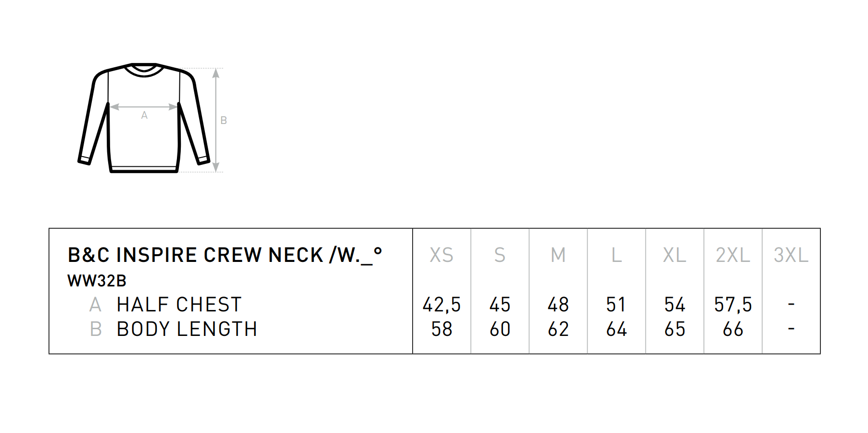Click the BODY LENGTH row label
This screenshot has height=433, width=868.
(x=187, y=329)
